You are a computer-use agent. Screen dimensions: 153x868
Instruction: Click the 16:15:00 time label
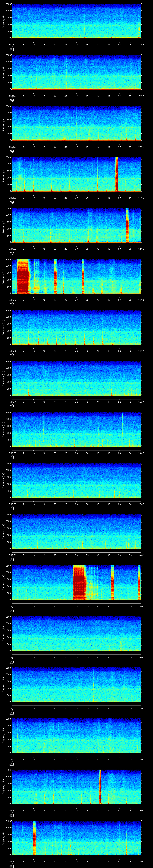tap(12, 453)
